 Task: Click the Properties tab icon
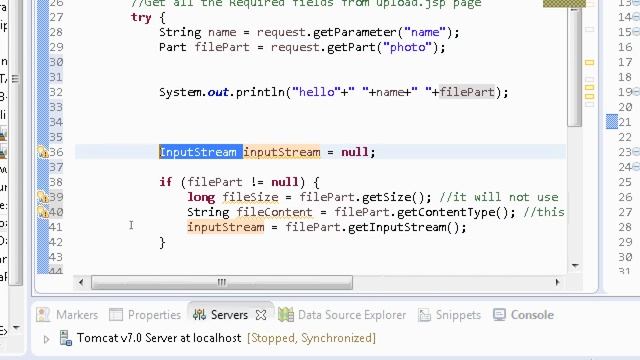click(116, 315)
